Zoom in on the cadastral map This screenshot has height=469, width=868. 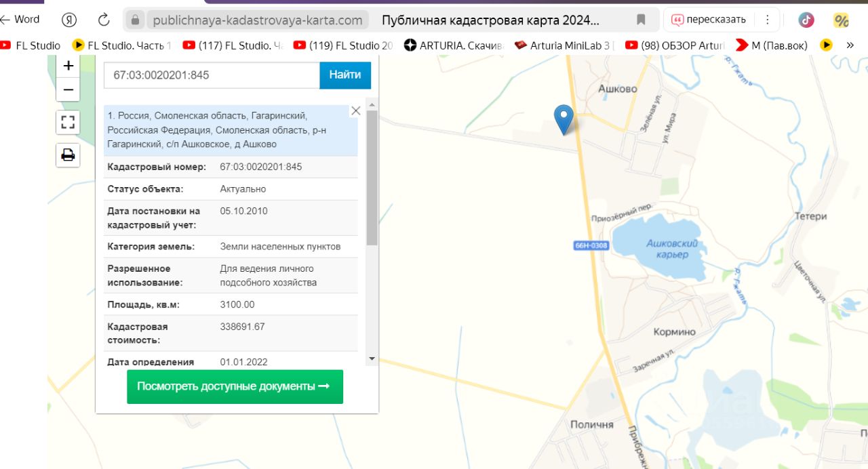tap(68, 66)
